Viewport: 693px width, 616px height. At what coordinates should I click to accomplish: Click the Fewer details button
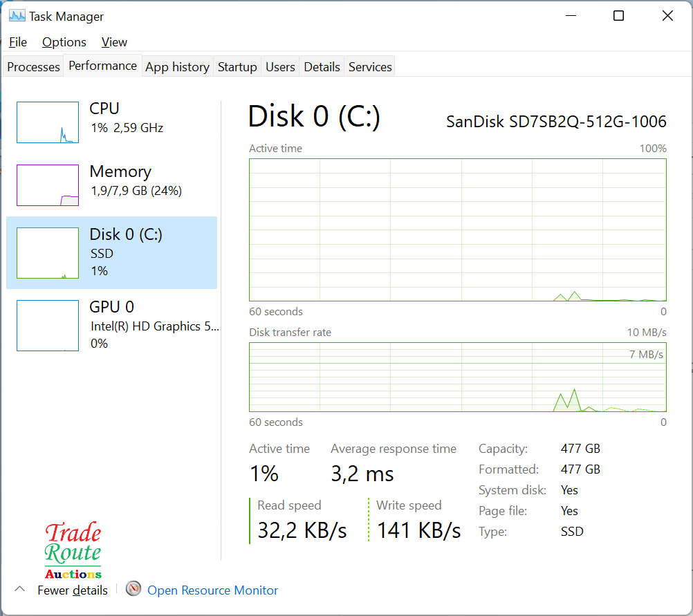[x=73, y=590]
